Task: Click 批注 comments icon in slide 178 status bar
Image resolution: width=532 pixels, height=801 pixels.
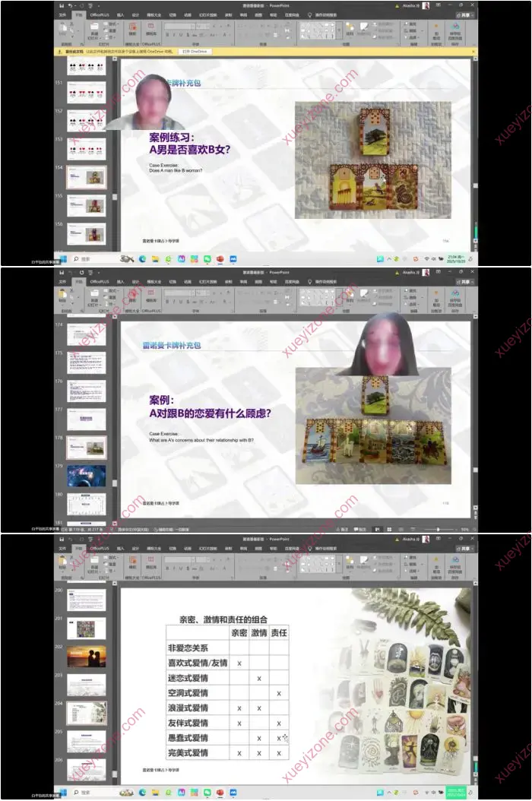Action: coord(359,529)
